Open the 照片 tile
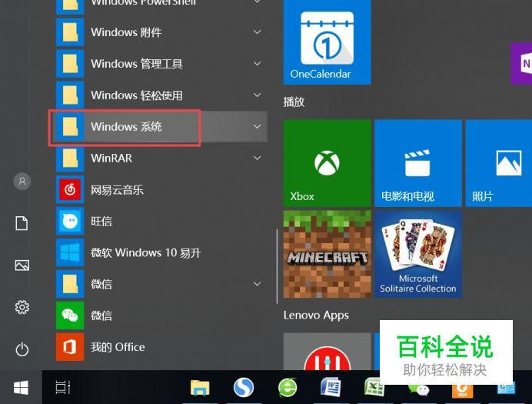Viewport: 532px width, 404px height. click(x=499, y=163)
